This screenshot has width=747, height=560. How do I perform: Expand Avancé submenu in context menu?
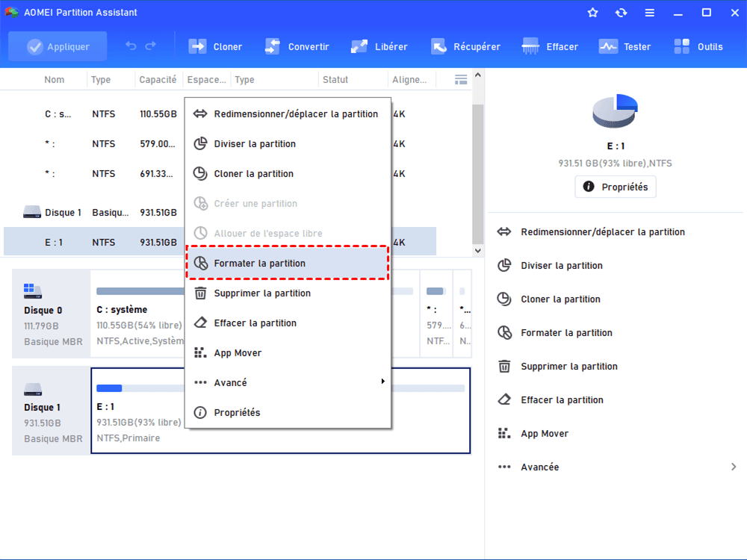coord(288,383)
